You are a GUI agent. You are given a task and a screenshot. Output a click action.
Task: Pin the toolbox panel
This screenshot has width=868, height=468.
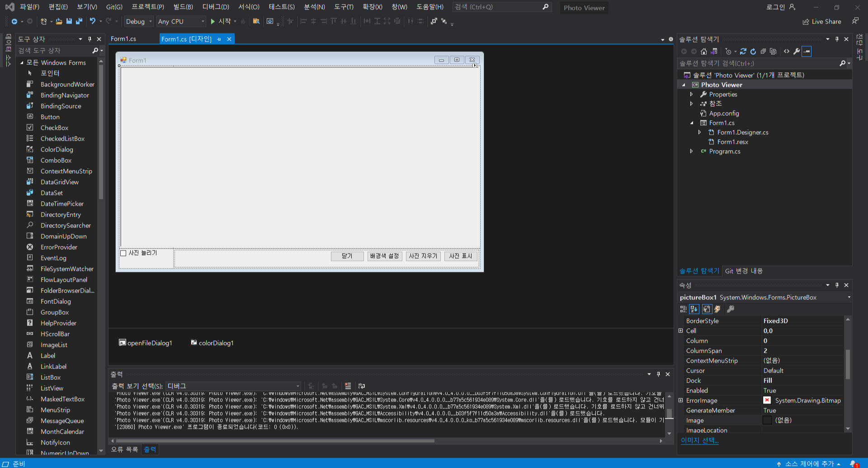(x=90, y=39)
